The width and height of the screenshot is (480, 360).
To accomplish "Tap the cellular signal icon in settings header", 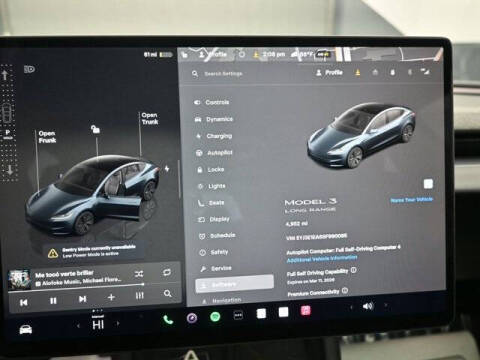I will pyautogui.click(x=426, y=71).
